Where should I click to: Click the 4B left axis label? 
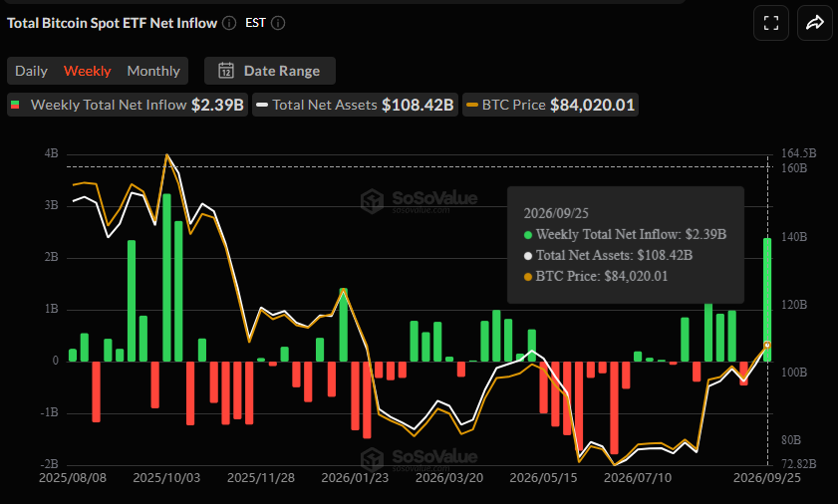click(51, 154)
